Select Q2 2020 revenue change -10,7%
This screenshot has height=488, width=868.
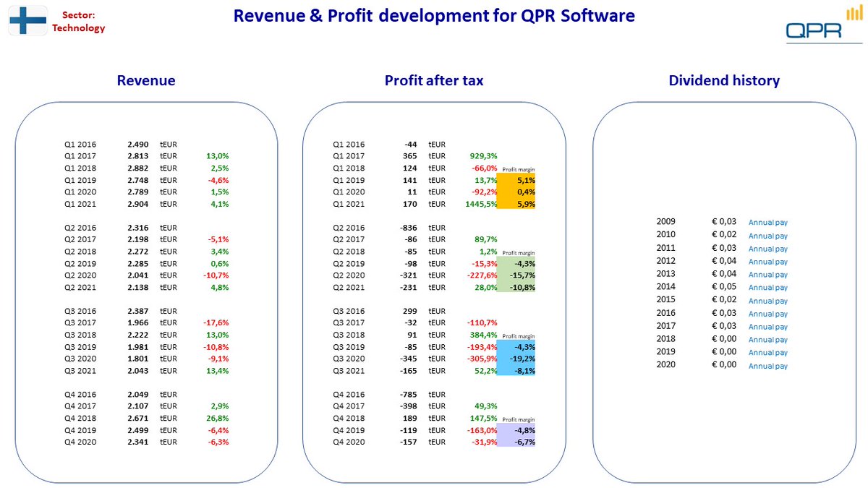[x=216, y=275]
